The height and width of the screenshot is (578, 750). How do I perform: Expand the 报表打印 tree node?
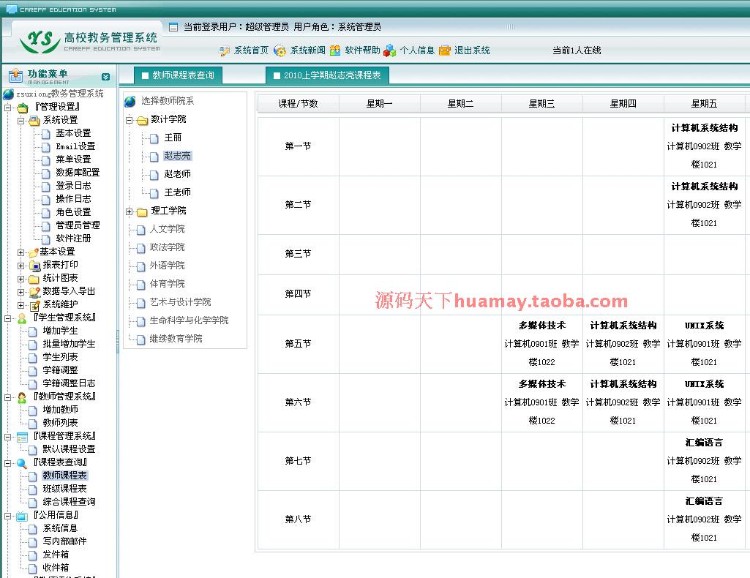[21, 265]
